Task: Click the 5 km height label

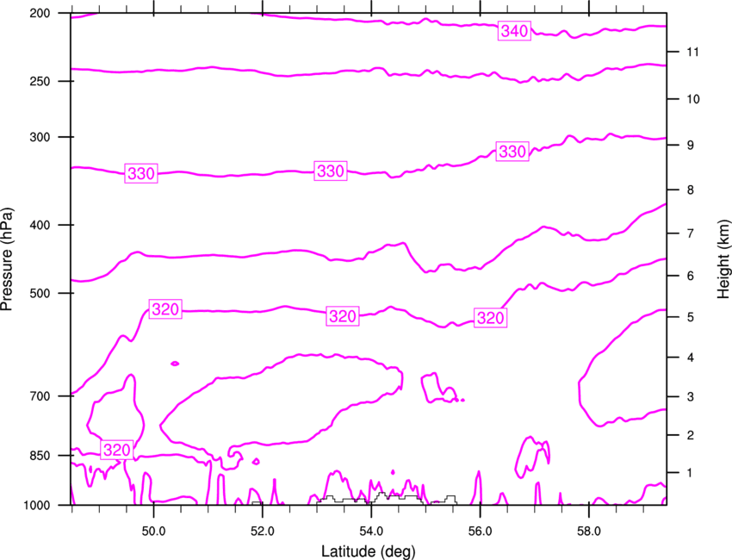Action: coord(691,317)
